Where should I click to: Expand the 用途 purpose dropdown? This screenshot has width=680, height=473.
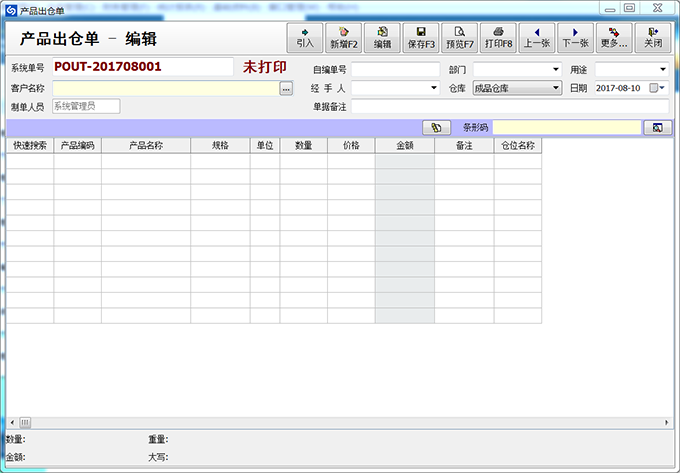[663, 69]
